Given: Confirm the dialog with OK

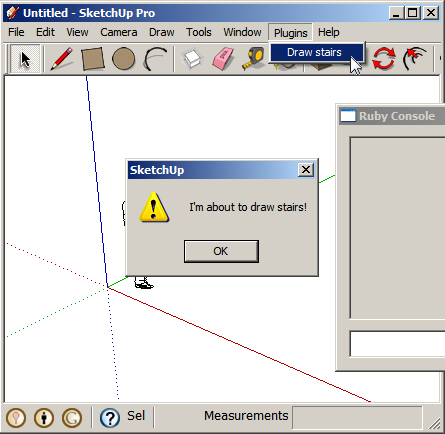Looking at the screenshot, I should 221,251.
